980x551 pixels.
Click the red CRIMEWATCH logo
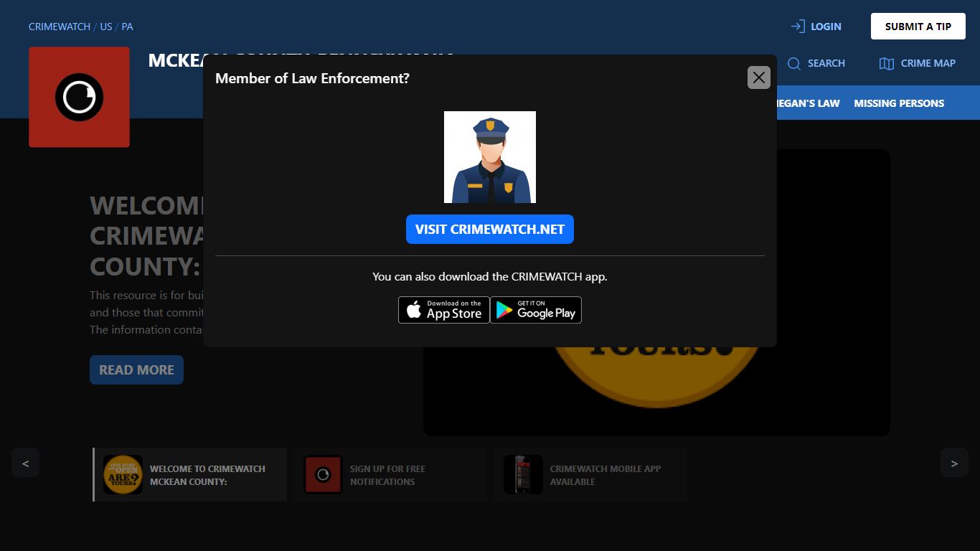click(80, 97)
